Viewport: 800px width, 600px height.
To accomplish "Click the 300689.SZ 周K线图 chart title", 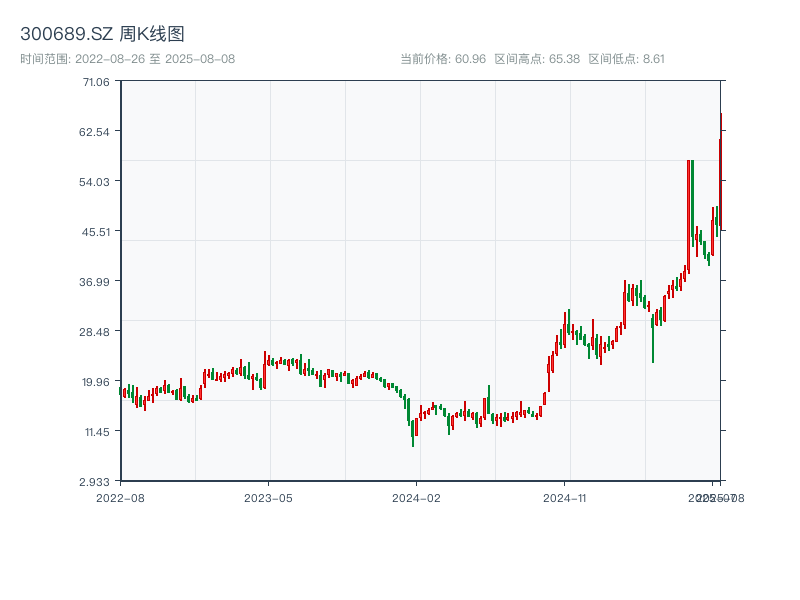I will tap(102, 35).
